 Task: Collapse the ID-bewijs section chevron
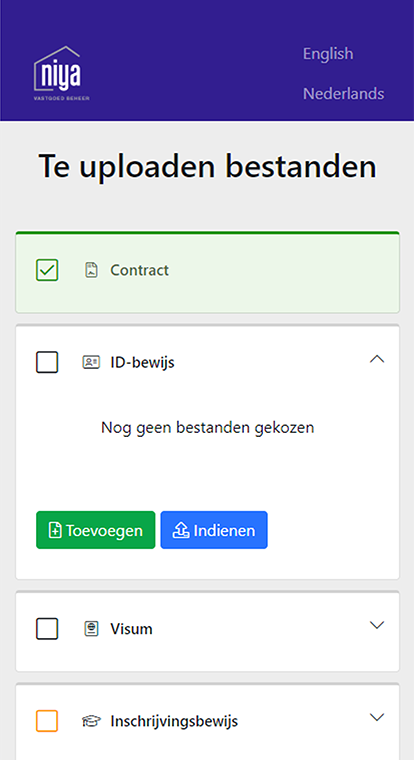[377, 359]
